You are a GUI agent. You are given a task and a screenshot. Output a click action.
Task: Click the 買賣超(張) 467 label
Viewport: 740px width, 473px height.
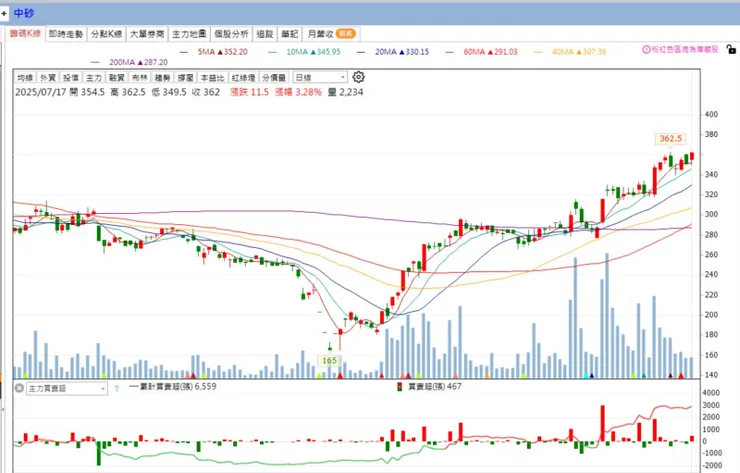(x=435, y=387)
